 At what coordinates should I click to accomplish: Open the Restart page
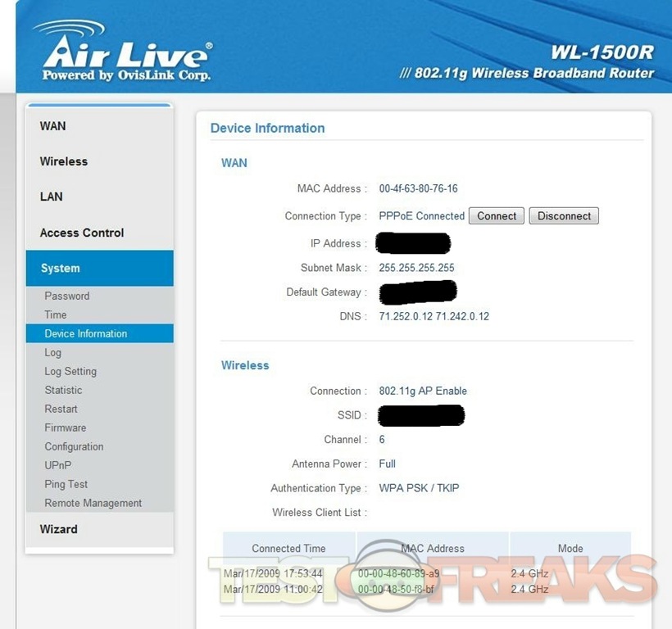click(x=61, y=409)
